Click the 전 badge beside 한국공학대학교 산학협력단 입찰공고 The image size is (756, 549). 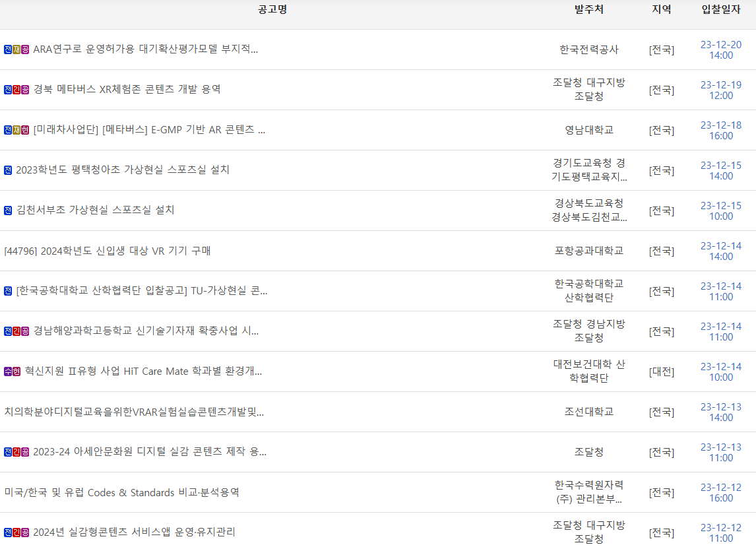click(x=8, y=291)
